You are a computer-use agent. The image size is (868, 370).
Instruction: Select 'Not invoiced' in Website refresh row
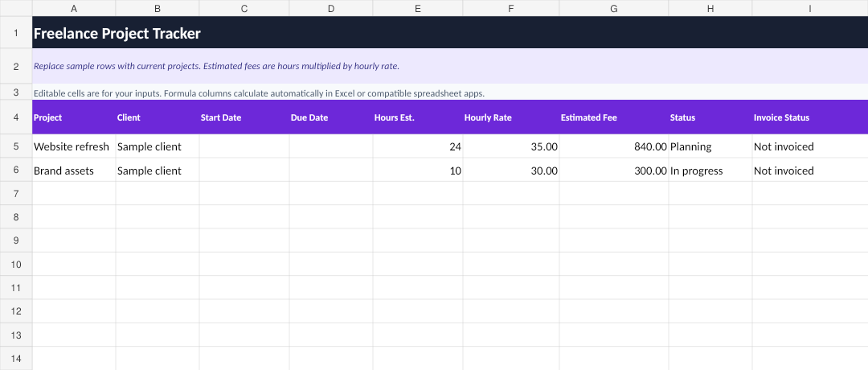(810, 146)
